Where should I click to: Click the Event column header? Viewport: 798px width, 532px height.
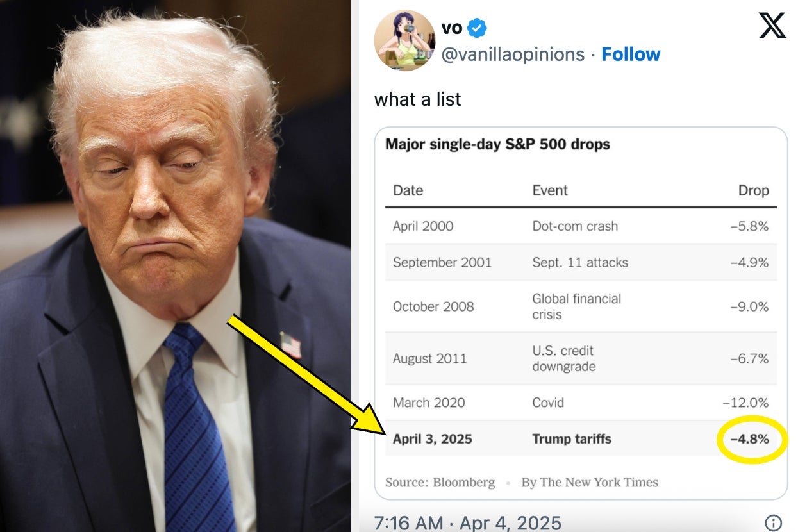click(x=550, y=190)
